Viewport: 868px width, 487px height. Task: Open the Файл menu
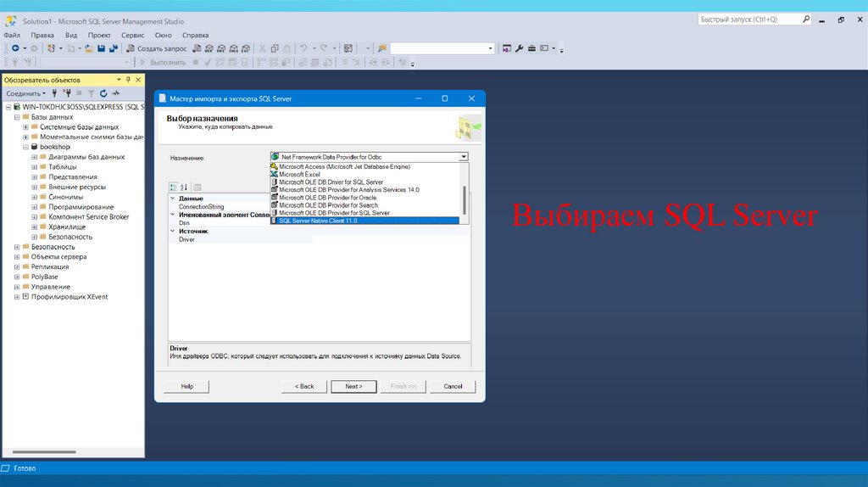(x=12, y=35)
